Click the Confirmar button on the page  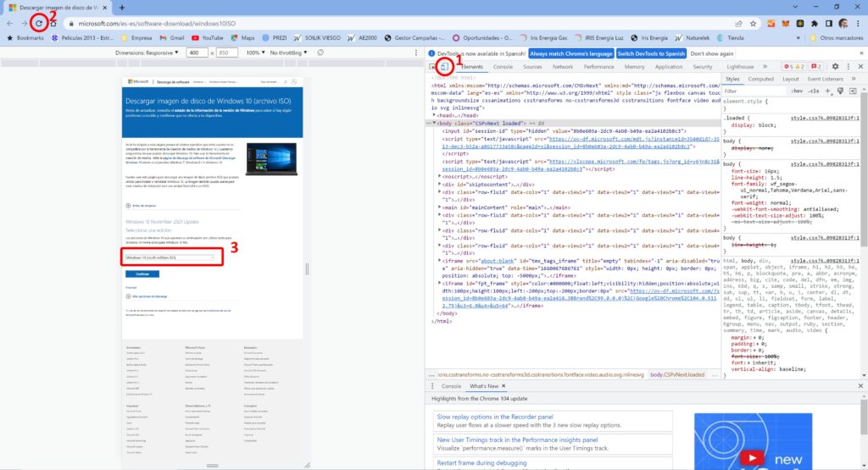(142, 274)
